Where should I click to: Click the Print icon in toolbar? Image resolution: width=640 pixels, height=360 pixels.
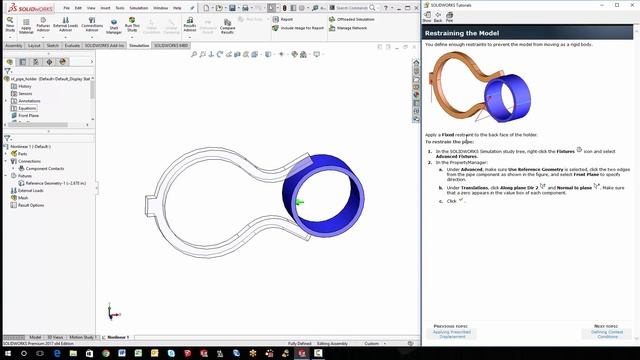pyautogui.click(x=245, y=8)
